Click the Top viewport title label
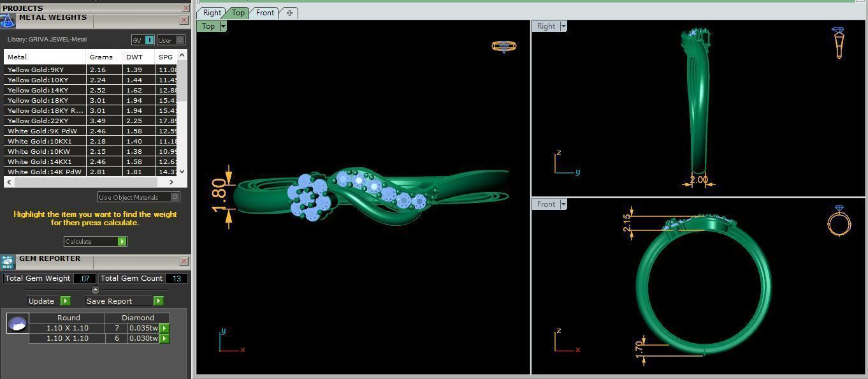This screenshot has width=868, height=379. click(x=208, y=26)
